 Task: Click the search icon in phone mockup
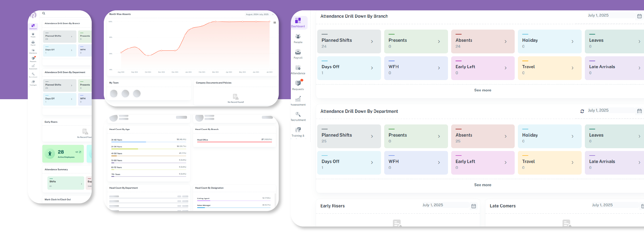coord(44,13)
